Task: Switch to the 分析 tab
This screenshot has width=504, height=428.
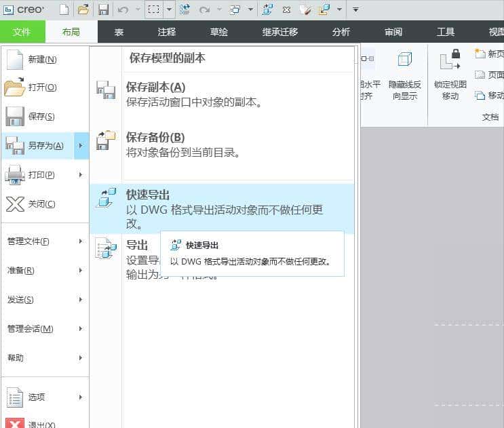Action: click(341, 32)
